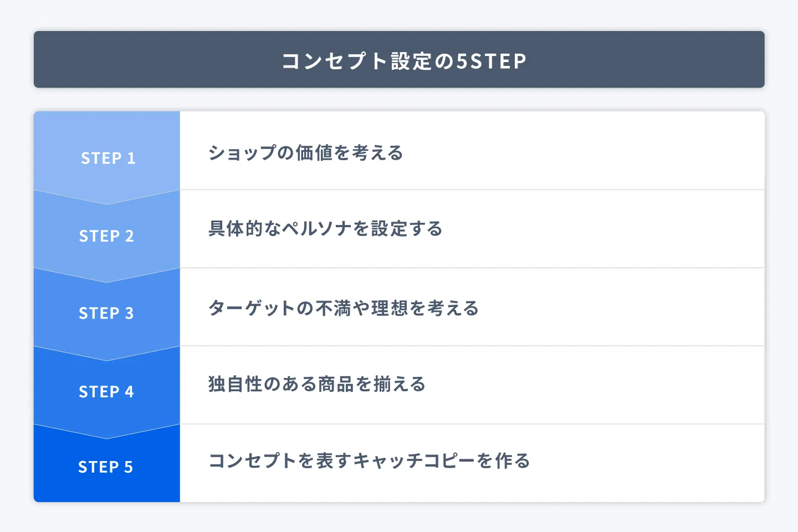Click the "STEP 5" label

[x=106, y=467]
